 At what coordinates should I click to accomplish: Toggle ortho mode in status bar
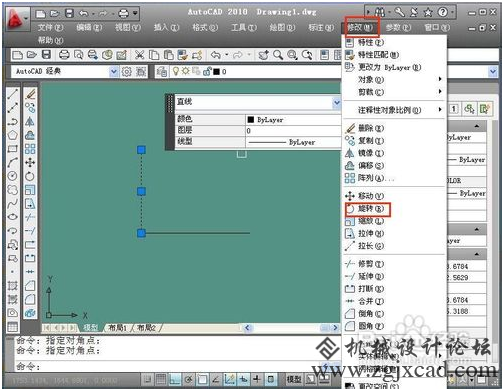pos(174,379)
